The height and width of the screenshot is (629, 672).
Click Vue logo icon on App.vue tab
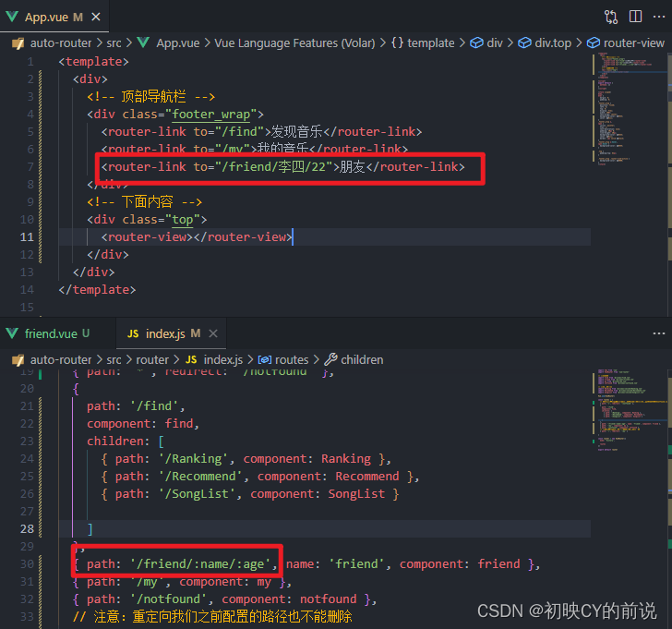coord(12,17)
